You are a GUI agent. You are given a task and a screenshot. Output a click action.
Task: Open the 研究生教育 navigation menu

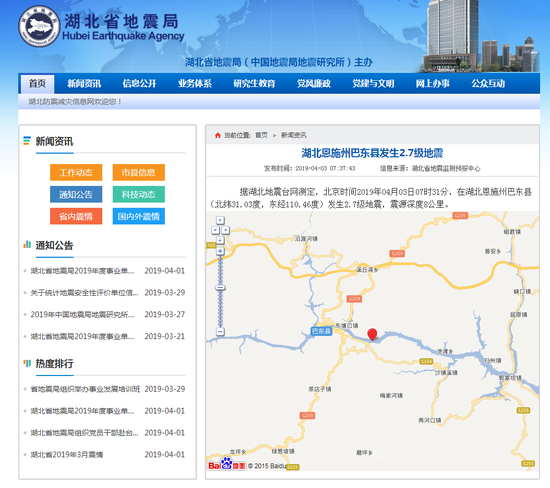tap(254, 83)
